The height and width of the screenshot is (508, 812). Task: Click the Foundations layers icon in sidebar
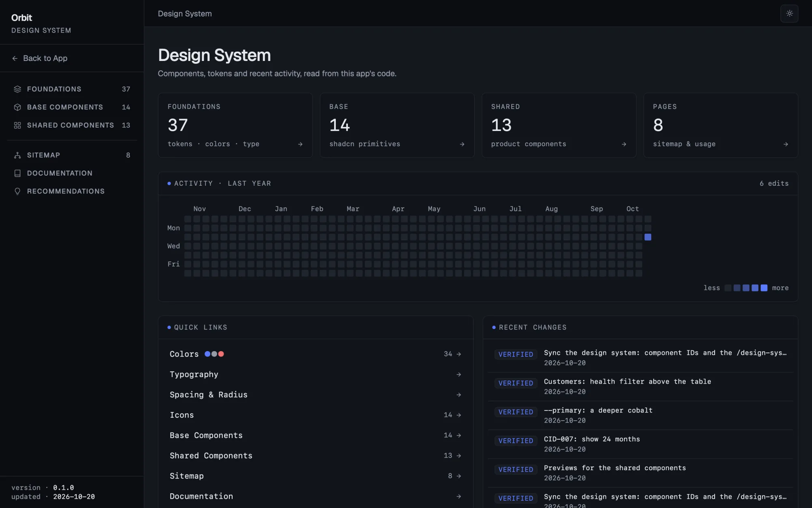(17, 89)
